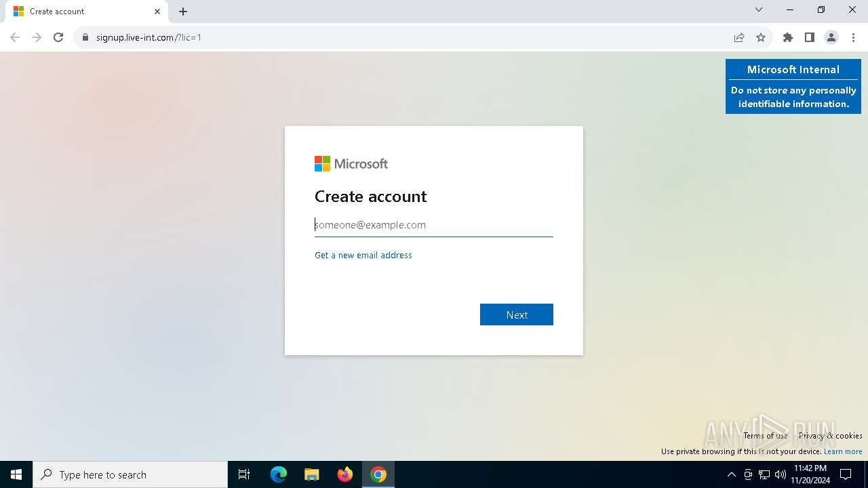
Task: Close the Create account tab
Action: (x=157, y=12)
